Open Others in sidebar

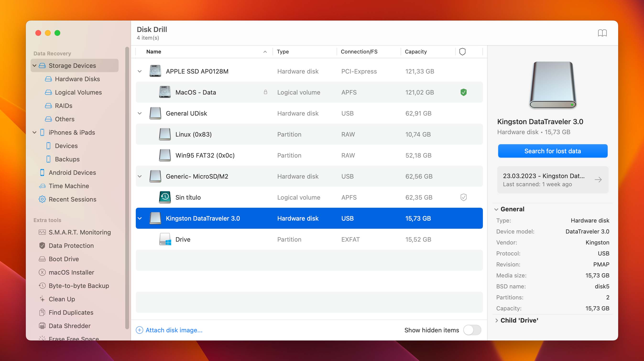[65, 119]
